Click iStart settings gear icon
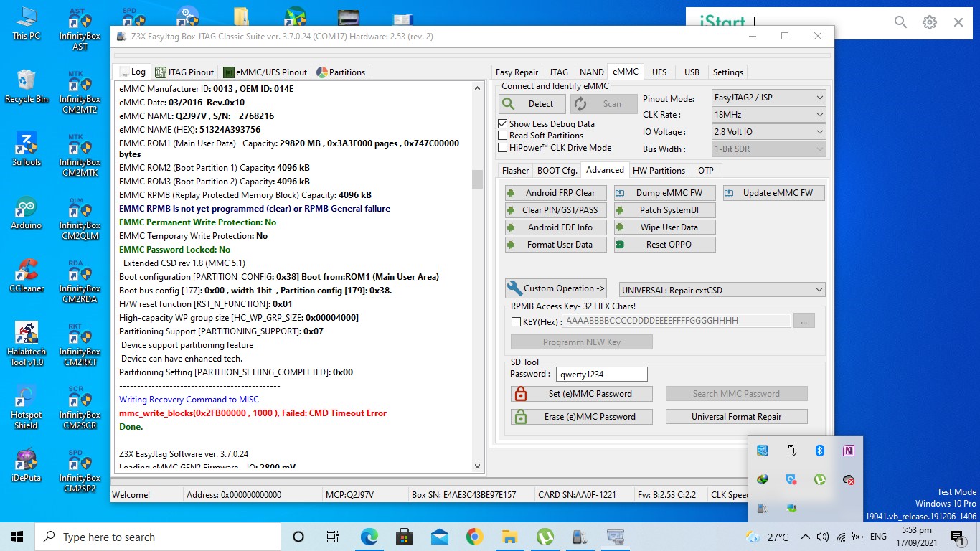 point(930,22)
